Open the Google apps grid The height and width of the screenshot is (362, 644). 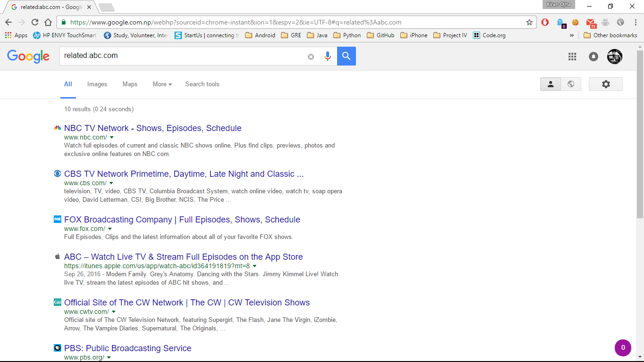click(572, 57)
